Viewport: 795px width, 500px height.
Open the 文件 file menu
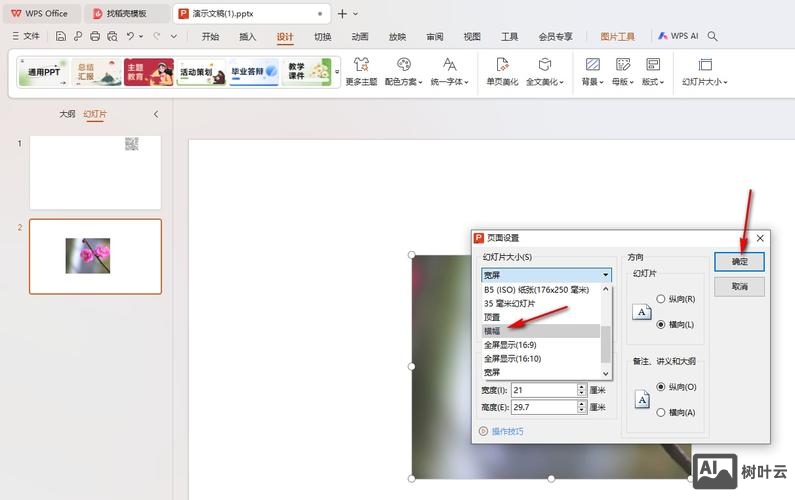pos(26,36)
